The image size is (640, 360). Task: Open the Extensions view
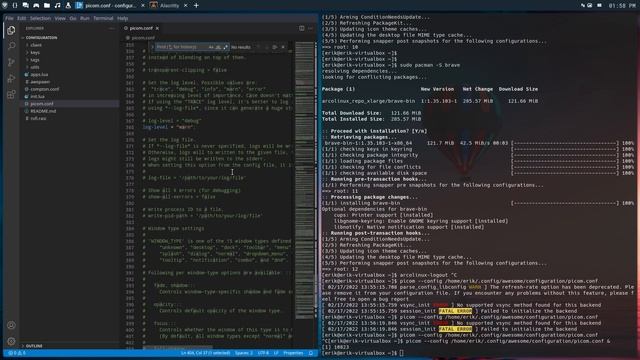tap(11, 95)
